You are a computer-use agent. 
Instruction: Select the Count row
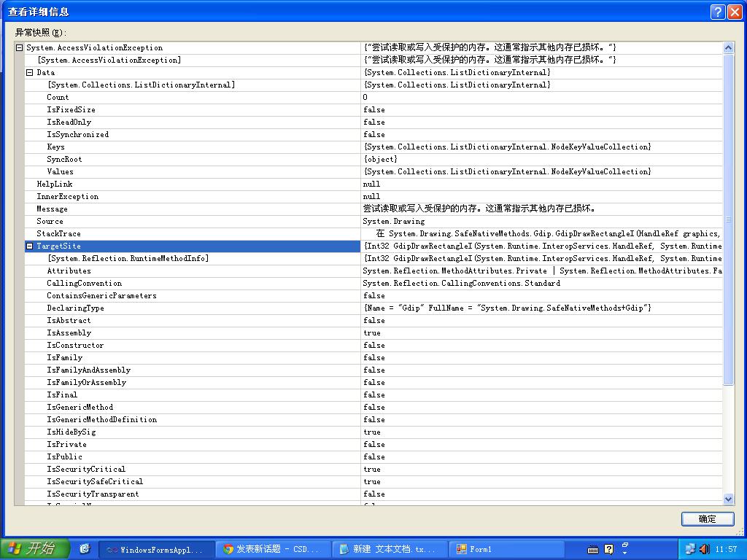[373, 97]
